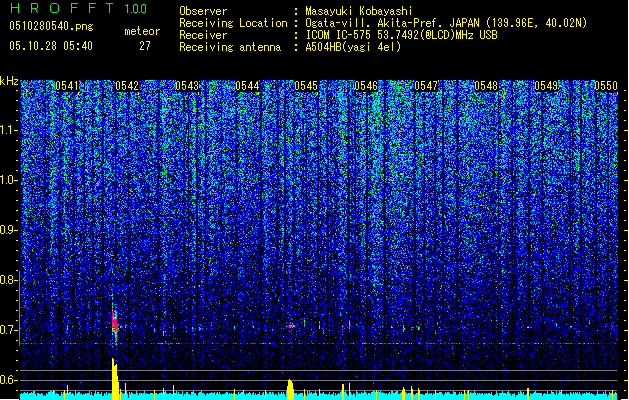Click the HROFFT program title text
629x400 pixels.
tap(63, 8)
